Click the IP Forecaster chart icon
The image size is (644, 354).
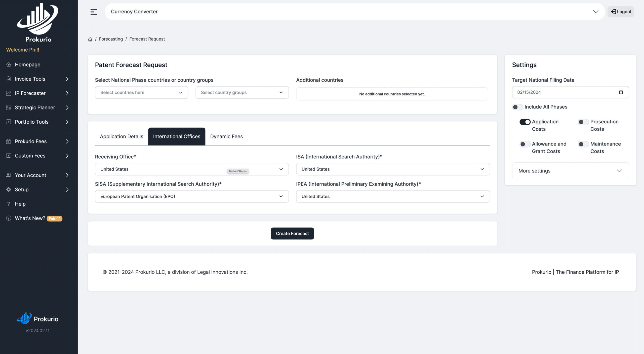click(9, 93)
